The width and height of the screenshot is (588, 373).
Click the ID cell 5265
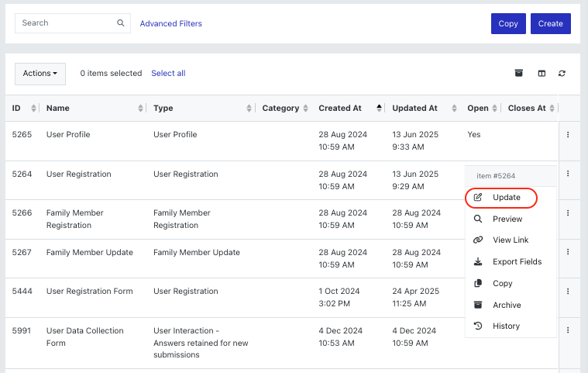click(22, 134)
